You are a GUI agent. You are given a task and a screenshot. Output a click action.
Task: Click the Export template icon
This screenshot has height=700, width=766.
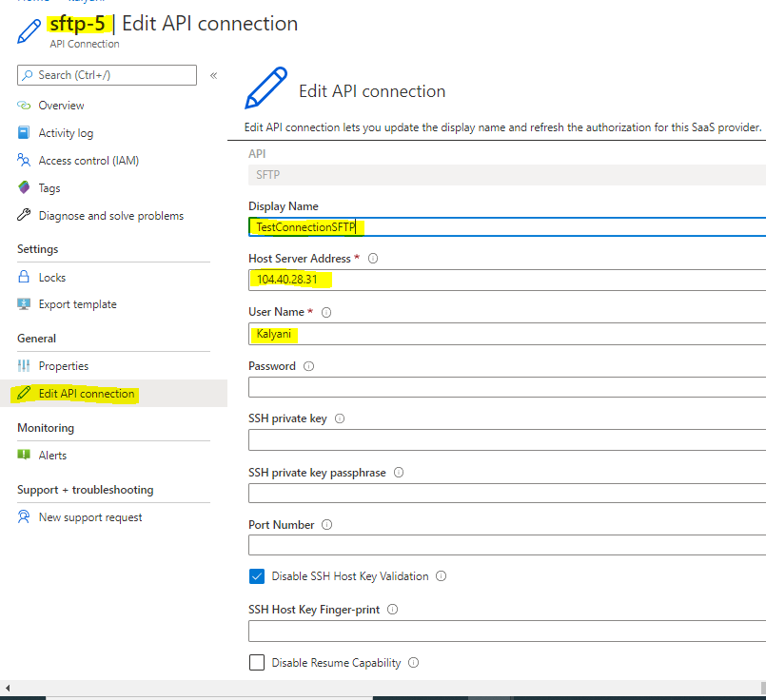point(24,304)
